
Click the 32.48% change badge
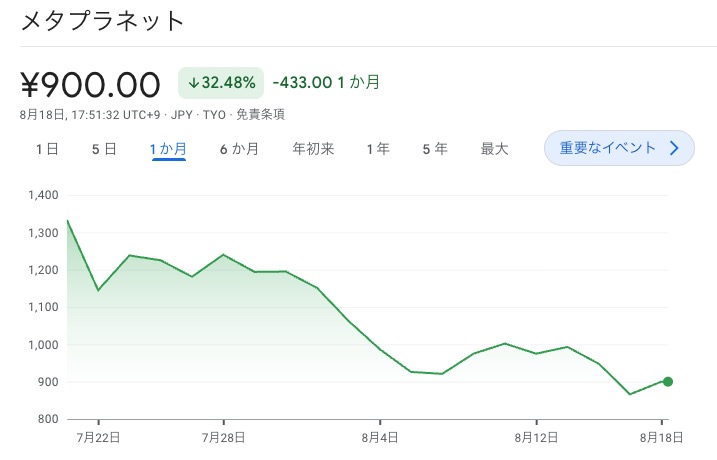click(220, 82)
